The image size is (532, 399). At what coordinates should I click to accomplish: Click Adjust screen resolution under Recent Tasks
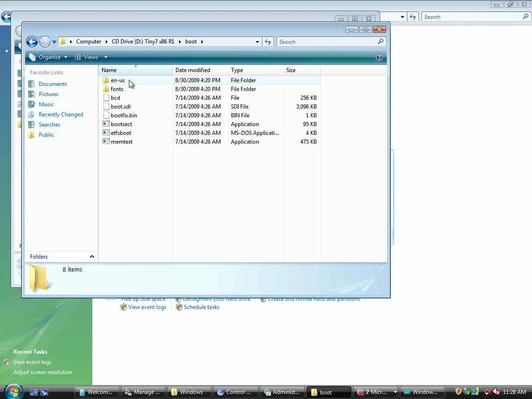point(43,372)
